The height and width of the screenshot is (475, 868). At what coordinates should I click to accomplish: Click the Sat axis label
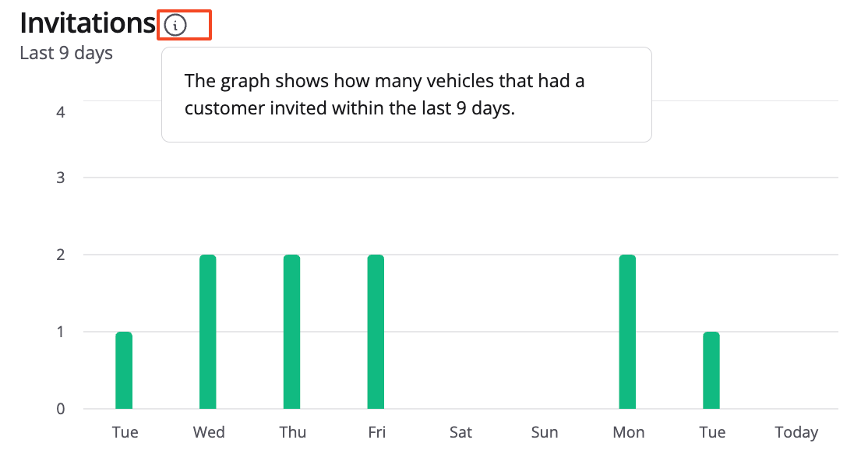point(460,432)
